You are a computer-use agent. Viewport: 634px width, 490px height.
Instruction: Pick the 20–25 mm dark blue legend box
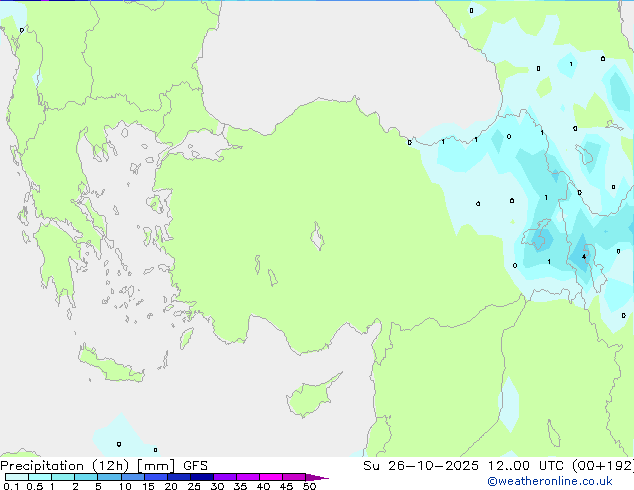pos(179,477)
